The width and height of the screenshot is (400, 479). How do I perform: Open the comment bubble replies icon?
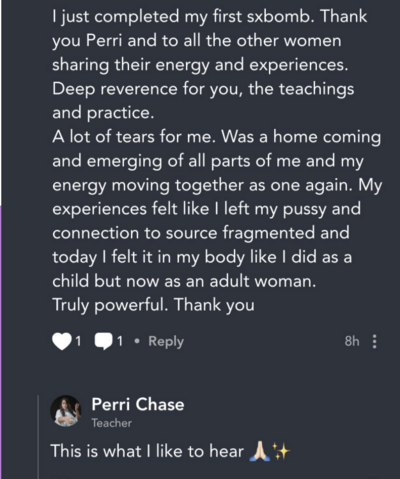(x=103, y=341)
